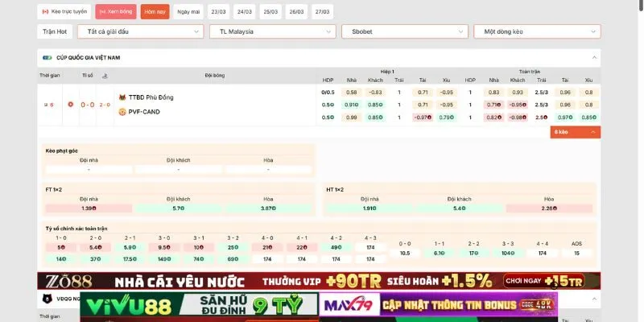Click the corner kick icon in table header

(x=103, y=76)
